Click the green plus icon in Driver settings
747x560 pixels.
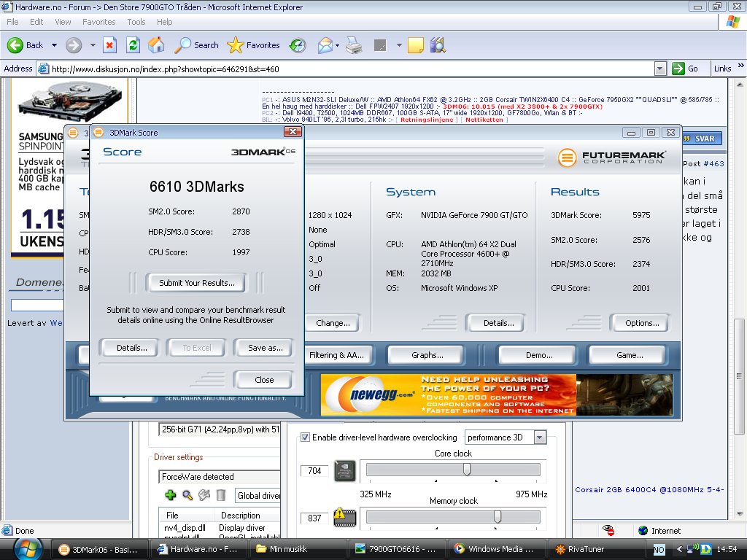(171, 495)
